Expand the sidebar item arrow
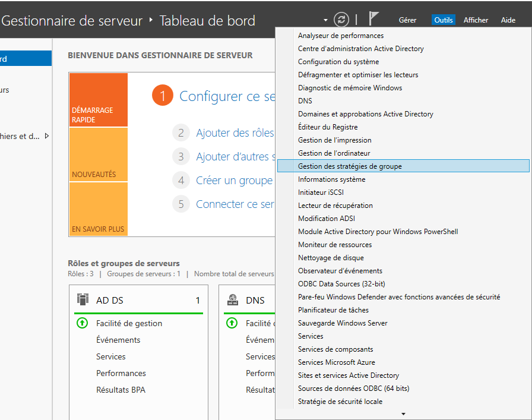 point(47,136)
